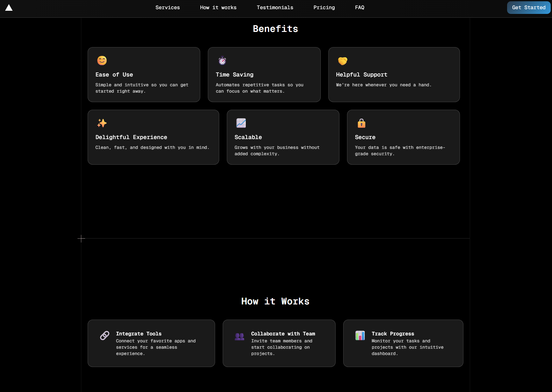The width and height of the screenshot is (552, 392).
Task: Select the Collaborate with Team card title
Action: [283, 334]
